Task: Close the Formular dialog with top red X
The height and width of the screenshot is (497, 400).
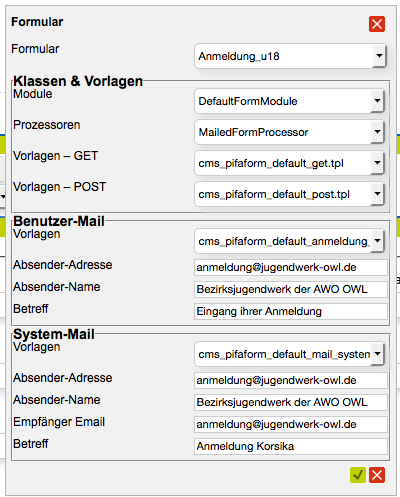Action: click(377, 24)
